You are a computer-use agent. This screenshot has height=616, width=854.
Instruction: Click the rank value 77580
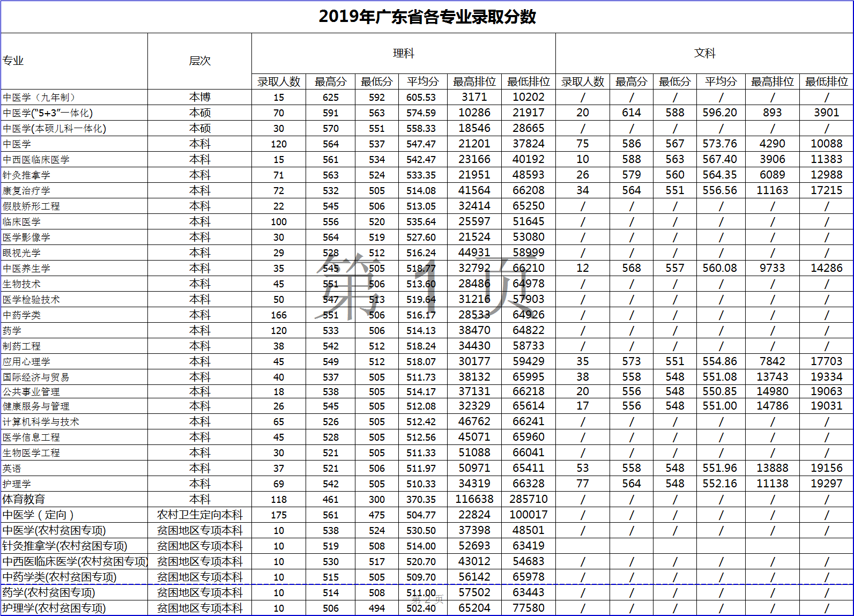coord(529,608)
